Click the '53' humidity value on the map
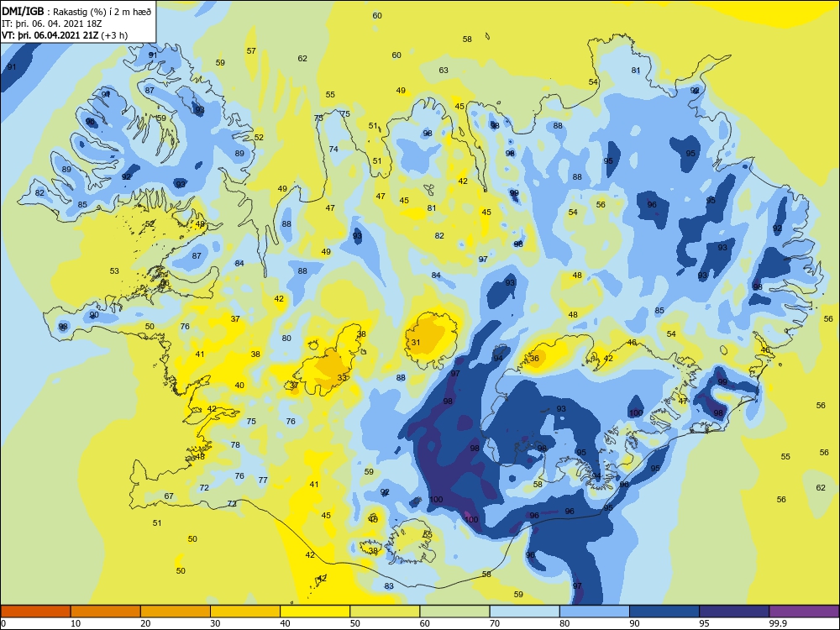The height and width of the screenshot is (630, 840). pos(114,271)
